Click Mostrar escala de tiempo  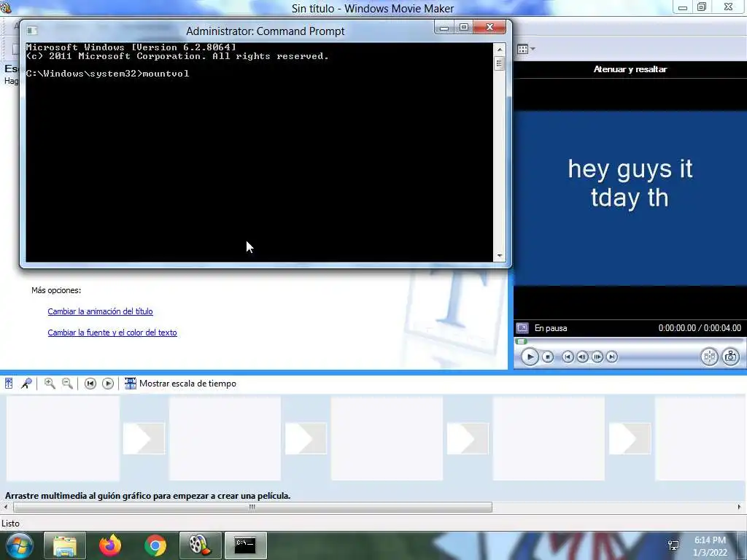[181, 384]
